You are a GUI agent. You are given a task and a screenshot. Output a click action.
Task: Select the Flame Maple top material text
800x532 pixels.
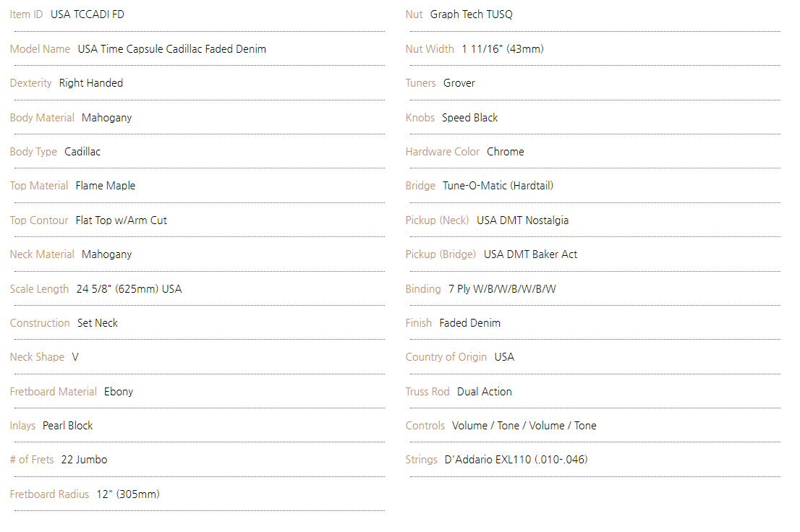(x=105, y=186)
